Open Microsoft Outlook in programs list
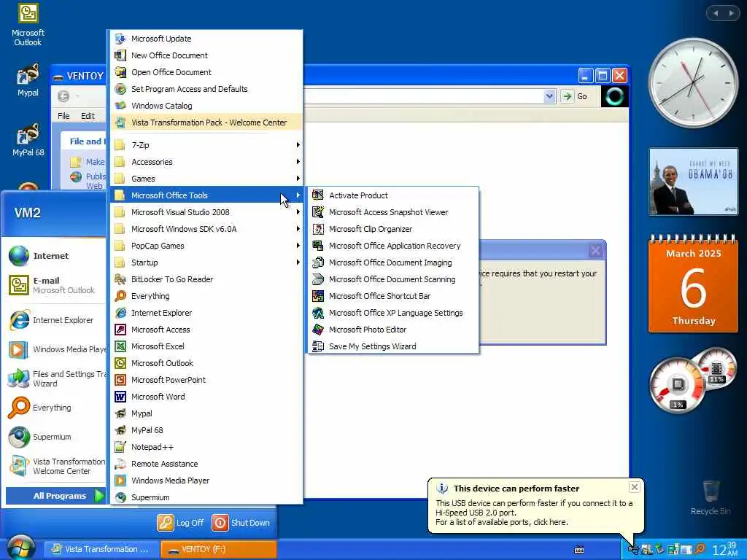 click(206, 363)
